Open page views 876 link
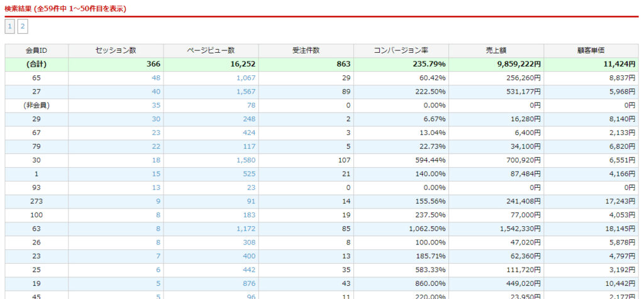Viewport: 644px width, 299px height. click(x=248, y=283)
